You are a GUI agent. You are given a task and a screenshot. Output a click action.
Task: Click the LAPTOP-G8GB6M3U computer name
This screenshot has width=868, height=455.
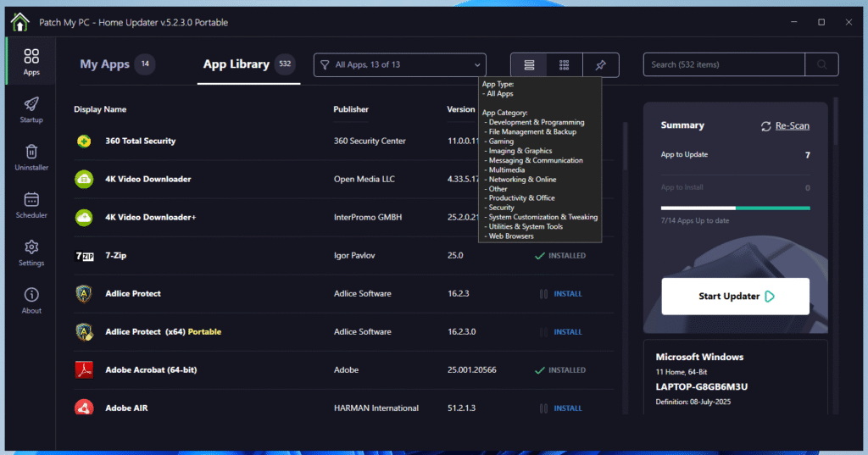pos(701,386)
